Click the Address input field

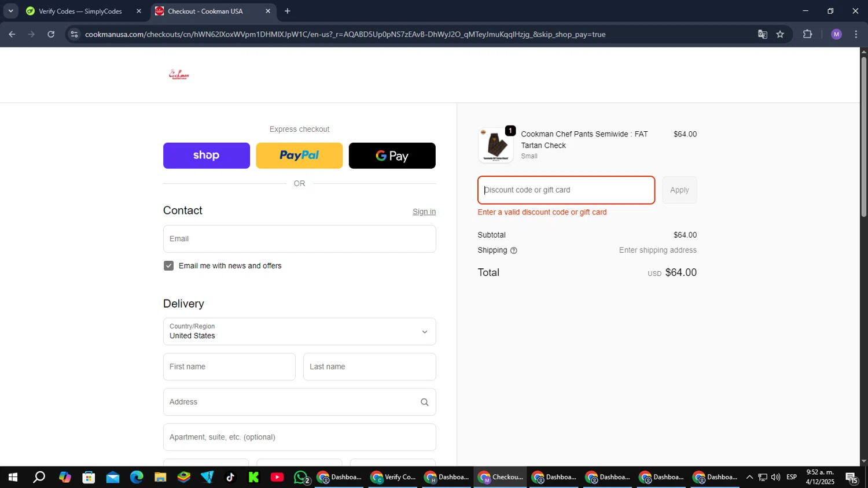click(299, 402)
